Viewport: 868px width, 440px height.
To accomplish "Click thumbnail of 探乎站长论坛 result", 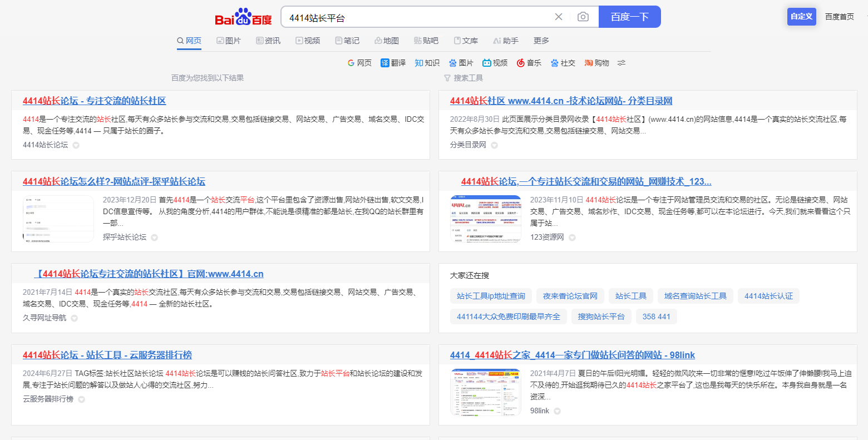I will 58,219.
